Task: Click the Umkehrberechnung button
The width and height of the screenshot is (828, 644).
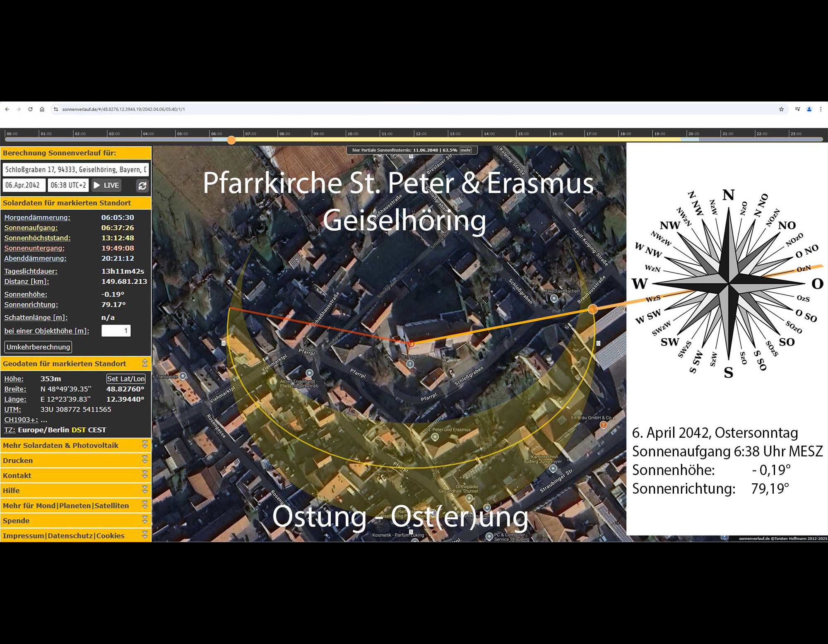Action: pos(38,347)
